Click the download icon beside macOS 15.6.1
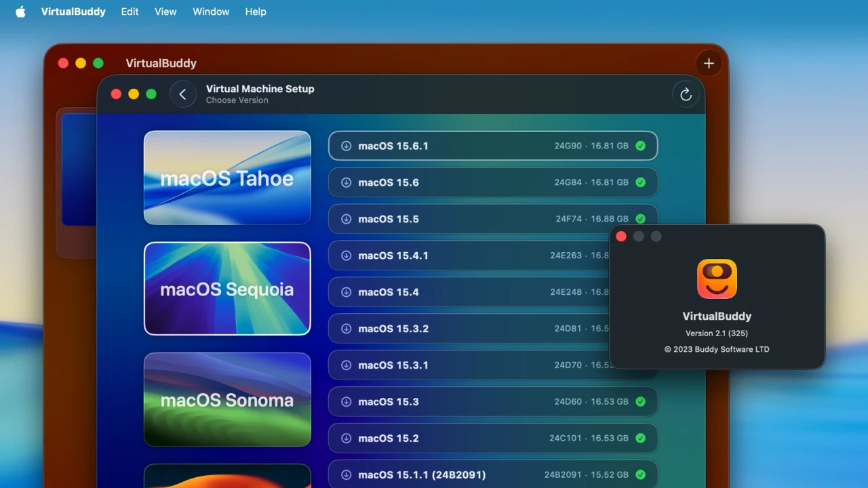Viewport: 868px width, 488px height. (347, 146)
